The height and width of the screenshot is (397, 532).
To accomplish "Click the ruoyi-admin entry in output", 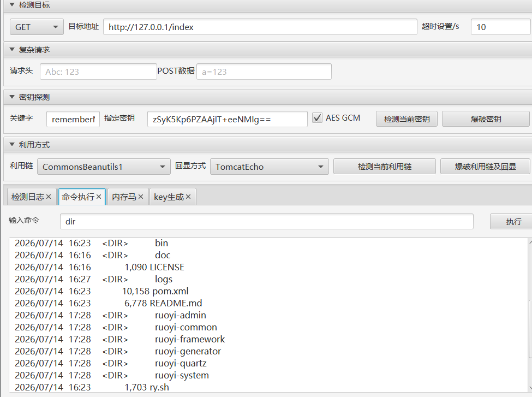I will tap(181, 315).
